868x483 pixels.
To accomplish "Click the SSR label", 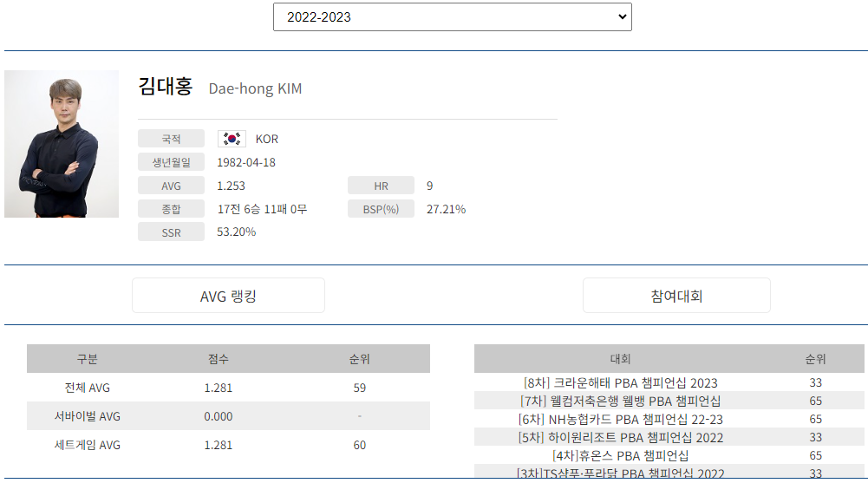I will [x=171, y=232].
